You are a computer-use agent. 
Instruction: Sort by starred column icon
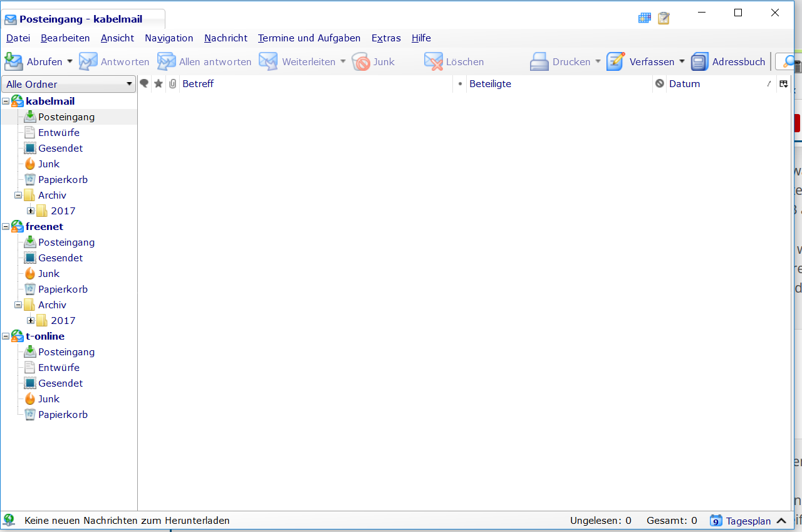click(x=159, y=84)
